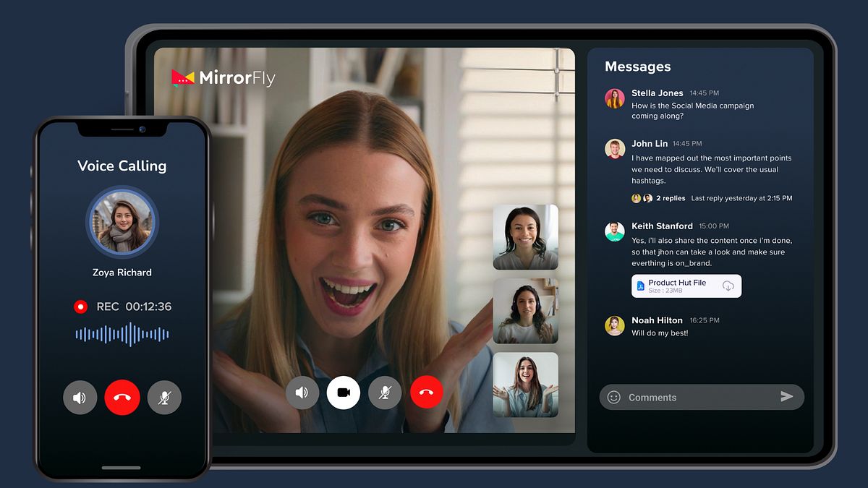This screenshot has height=488, width=868.
Task: Open the Product Hut File attachment
Action: click(686, 286)
